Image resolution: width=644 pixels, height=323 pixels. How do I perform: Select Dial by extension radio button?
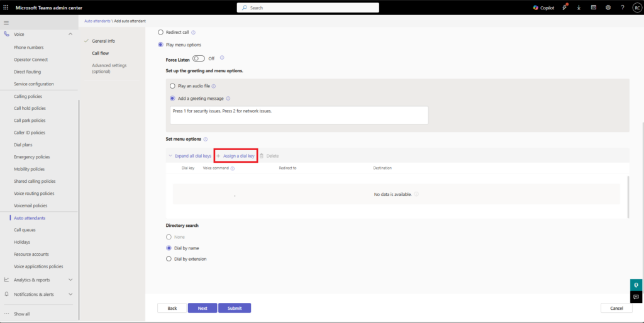coord(169,259)
